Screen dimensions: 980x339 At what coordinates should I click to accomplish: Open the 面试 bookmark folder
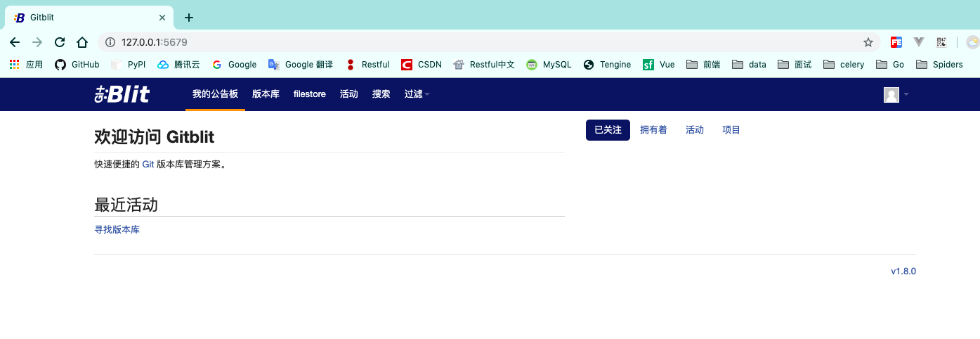tap(795, 65)
